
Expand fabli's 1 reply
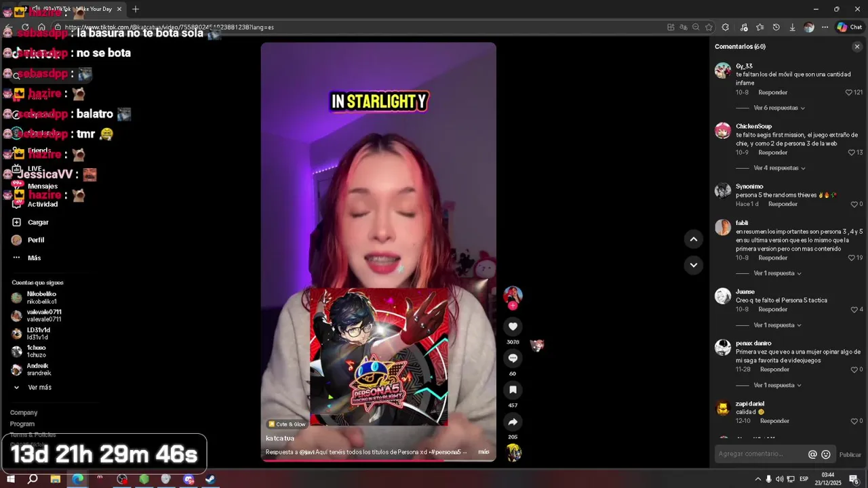777,273
